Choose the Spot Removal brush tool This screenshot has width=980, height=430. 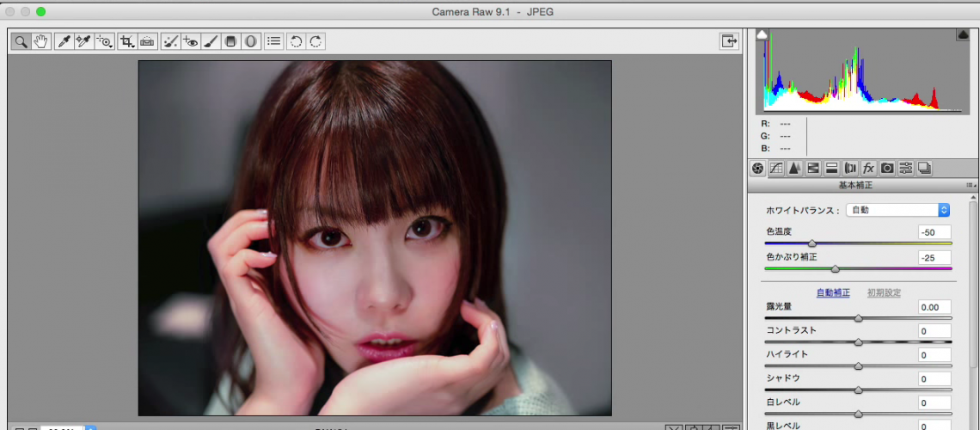[170, 41]
